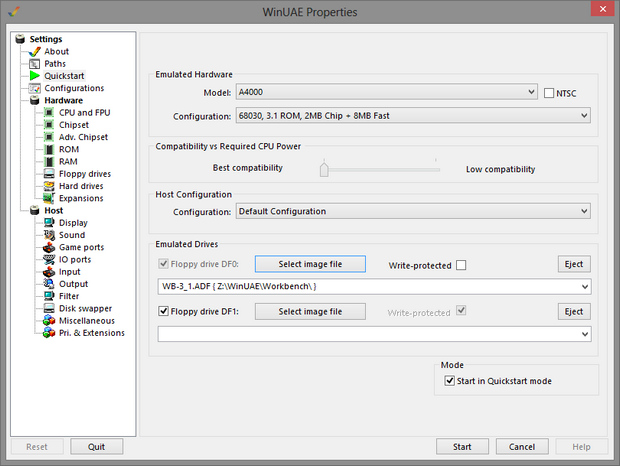Viewport: 620px width, 466px height.
Task: Eject the DF1 floppy
Action: [574, 311]
